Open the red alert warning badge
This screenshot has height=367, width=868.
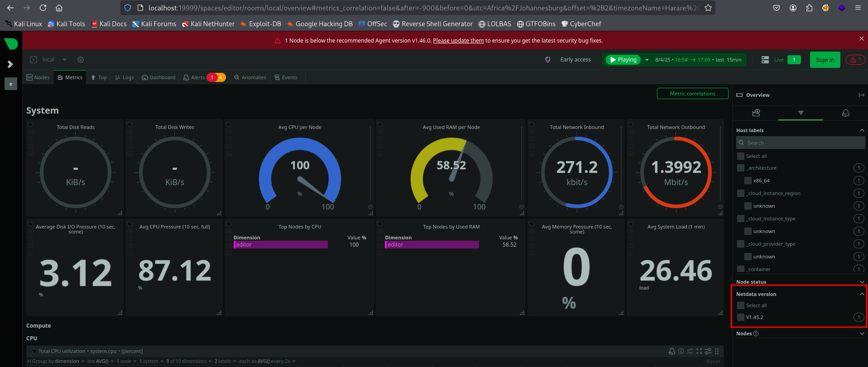(855, 60)
